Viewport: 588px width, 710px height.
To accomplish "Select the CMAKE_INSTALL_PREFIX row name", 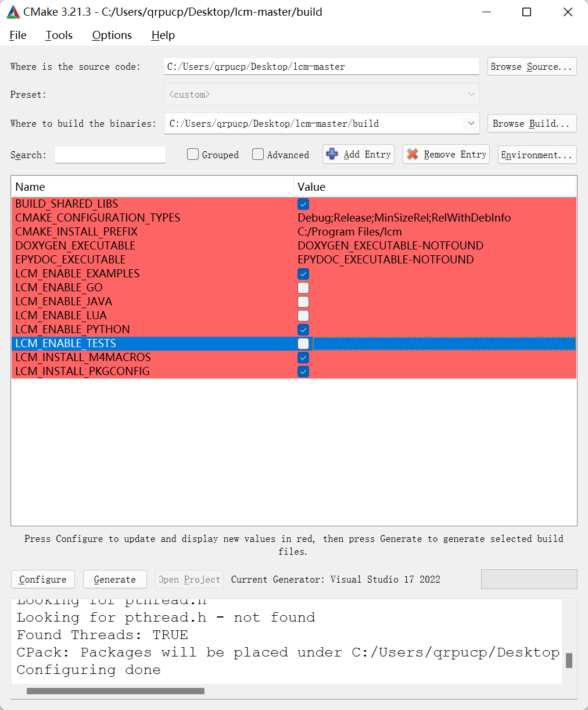I will [x=76, y=231].
